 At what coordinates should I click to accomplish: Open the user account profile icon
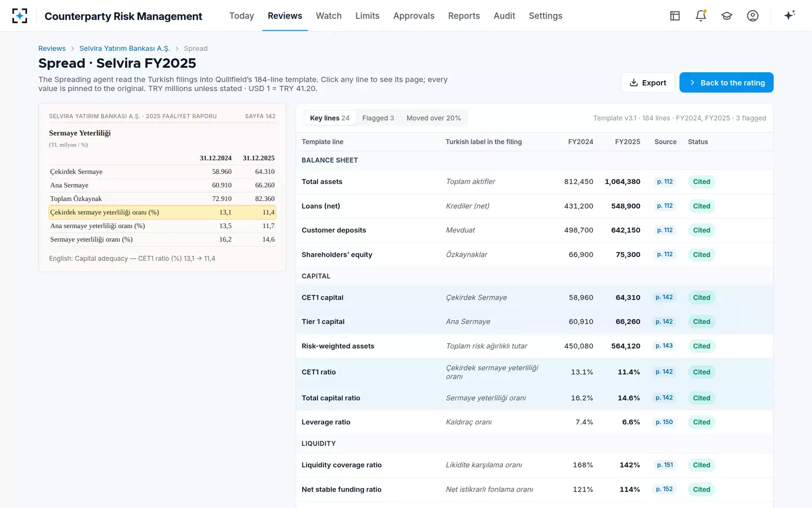[x=753, y=16]
